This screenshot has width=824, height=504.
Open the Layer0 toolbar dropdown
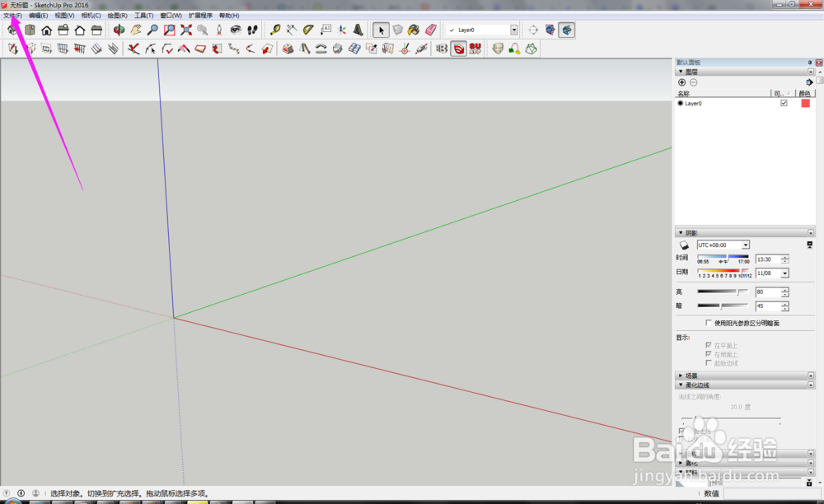tap(513, 30)
